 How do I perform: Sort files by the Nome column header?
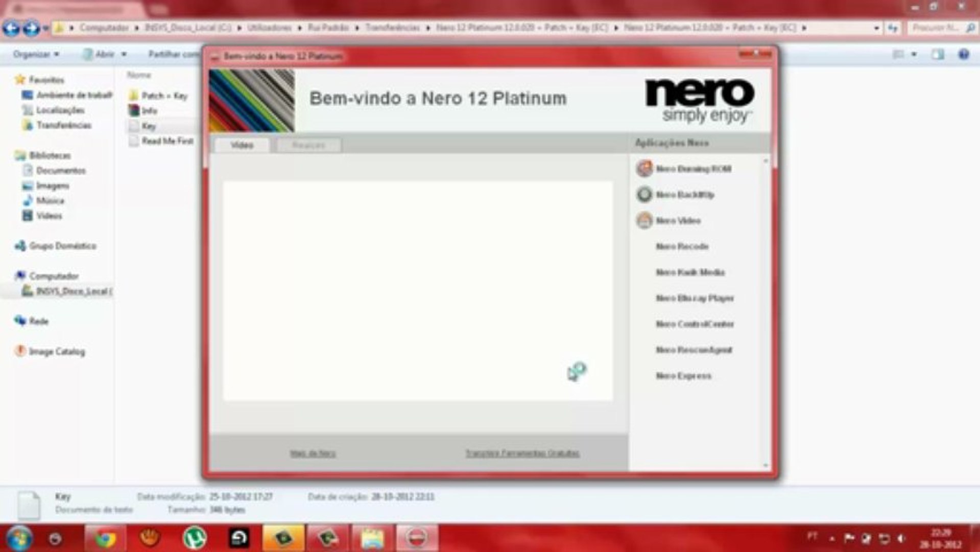[x=139, y=75]
